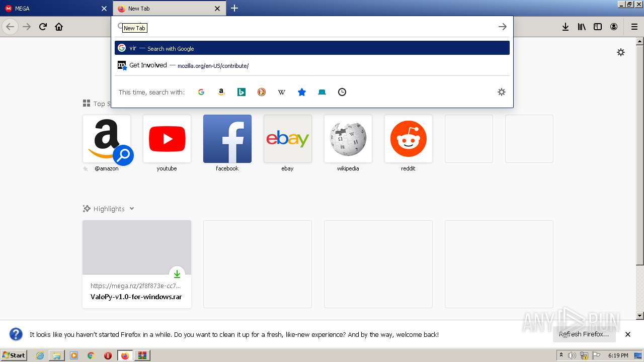Open the volume control in system tray
The width and height of the screenshot is (644, 362).
click(572, 355)
